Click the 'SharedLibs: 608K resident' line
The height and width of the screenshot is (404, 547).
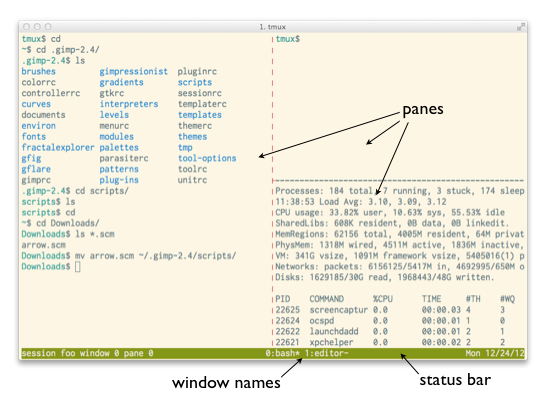coord(392,223)
